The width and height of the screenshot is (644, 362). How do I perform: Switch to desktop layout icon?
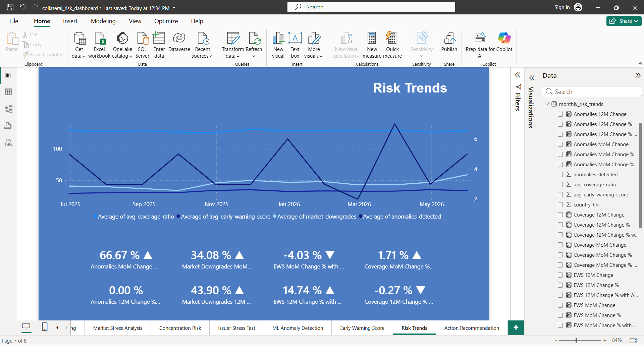pyautogui.click(x=26, y=327)
